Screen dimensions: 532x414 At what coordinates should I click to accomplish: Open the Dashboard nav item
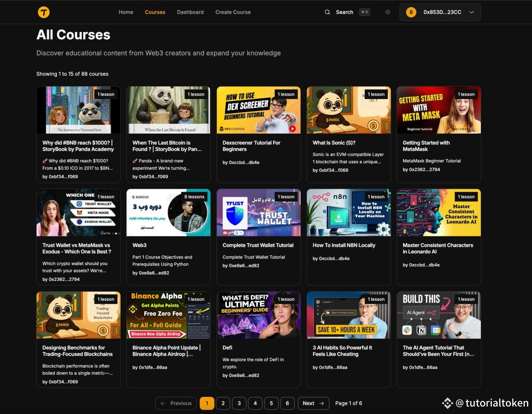coord(190,12)
